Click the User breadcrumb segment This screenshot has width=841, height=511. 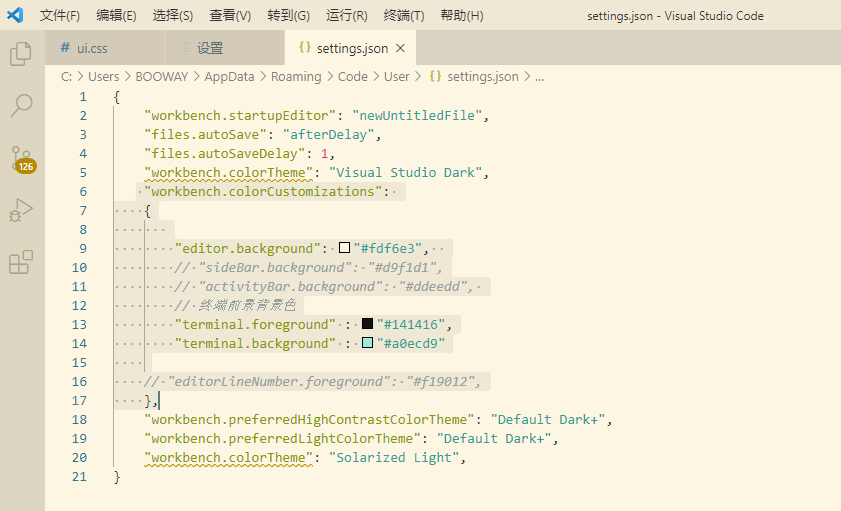coord(396,77)
